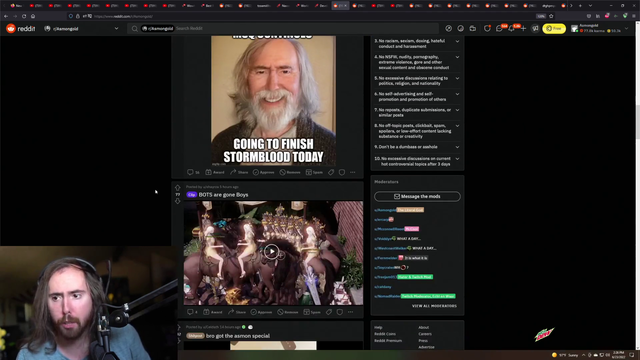The image size is (640, 360).
Task: Approve the Stormblood meme post
Action: pos(263,172)
